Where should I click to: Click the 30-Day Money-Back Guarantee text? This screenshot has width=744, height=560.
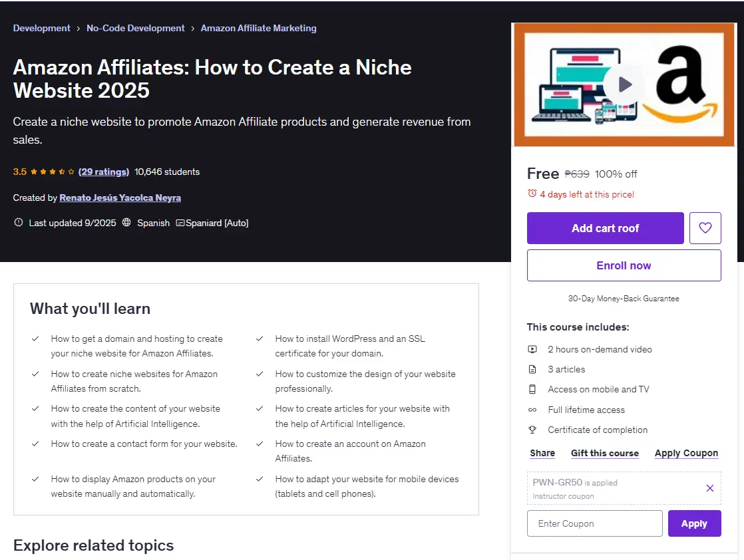click(x=624, y=298)
